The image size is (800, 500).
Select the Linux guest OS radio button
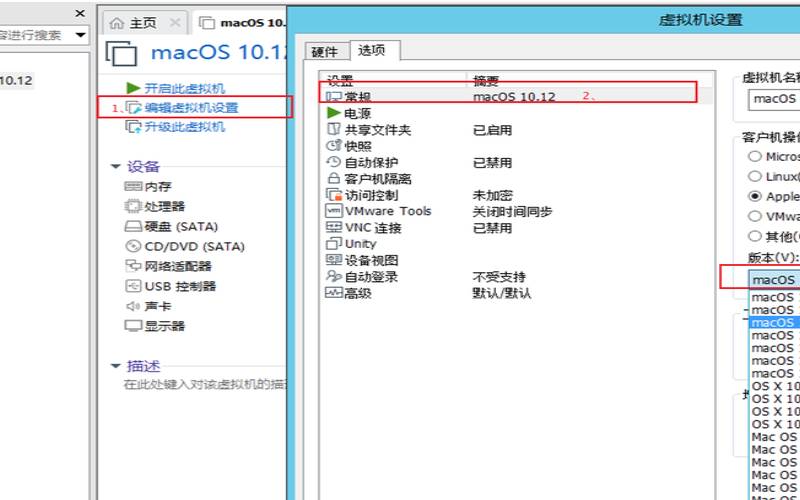(x=755, y=176)
